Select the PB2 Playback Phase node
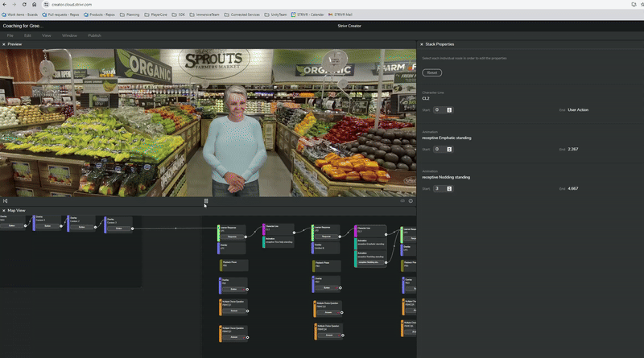 (x=327, y=265)
